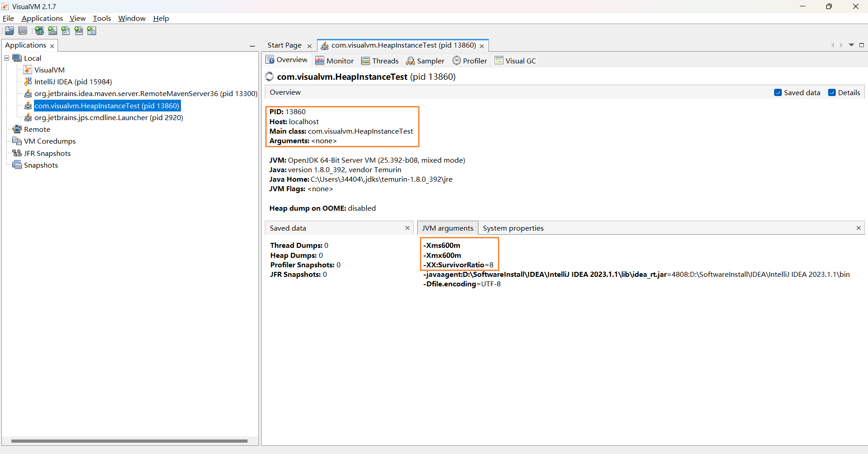This screenshot has width=868, height=454.
Task: Click the Snapshots icon in the tree
Action: pos(17,165)
